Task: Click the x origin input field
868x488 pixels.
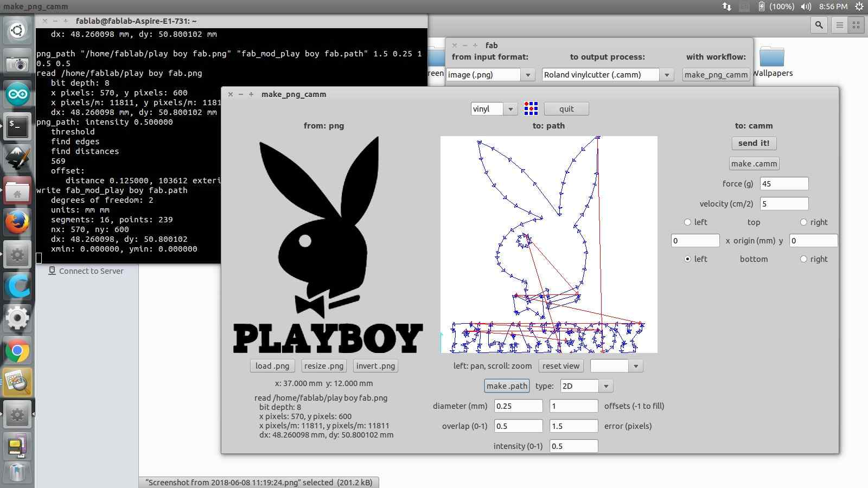Action: click(695, 241)
